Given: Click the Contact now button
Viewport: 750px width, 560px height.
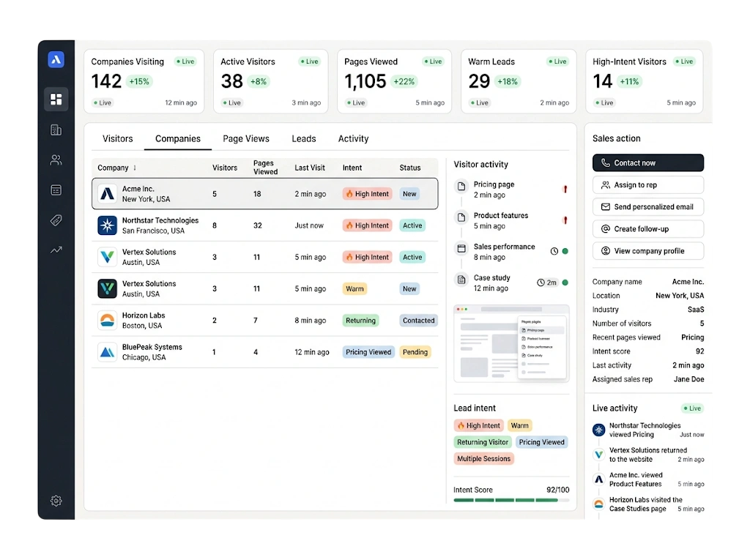Looking at the screenshot, I should pyautogui.click(x=647, y=163).
